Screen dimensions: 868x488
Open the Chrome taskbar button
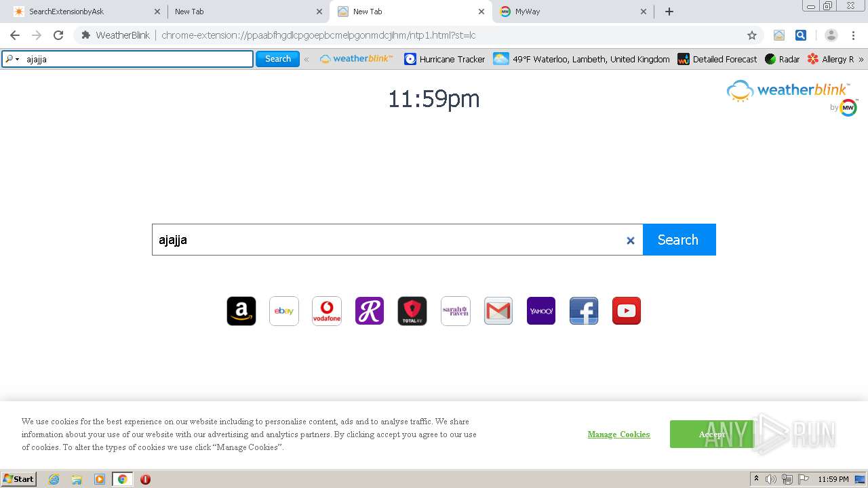point(122,479)
